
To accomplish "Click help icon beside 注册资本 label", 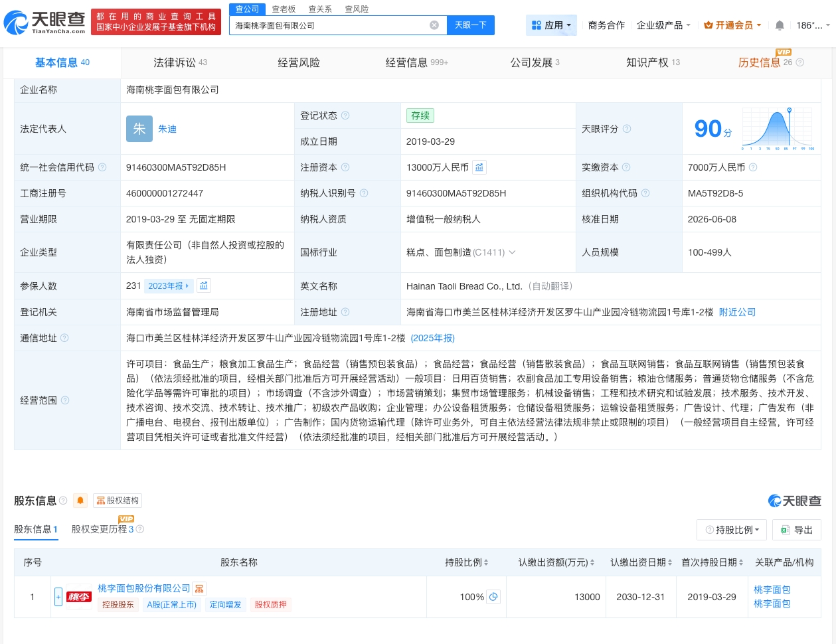I will pyautogui.click(x=345, y=167).
